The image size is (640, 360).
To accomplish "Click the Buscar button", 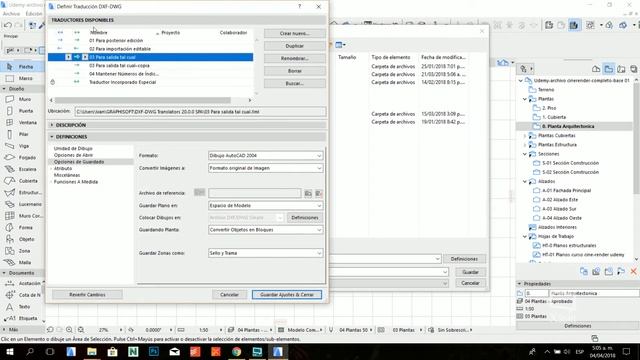I will (295, 83).
